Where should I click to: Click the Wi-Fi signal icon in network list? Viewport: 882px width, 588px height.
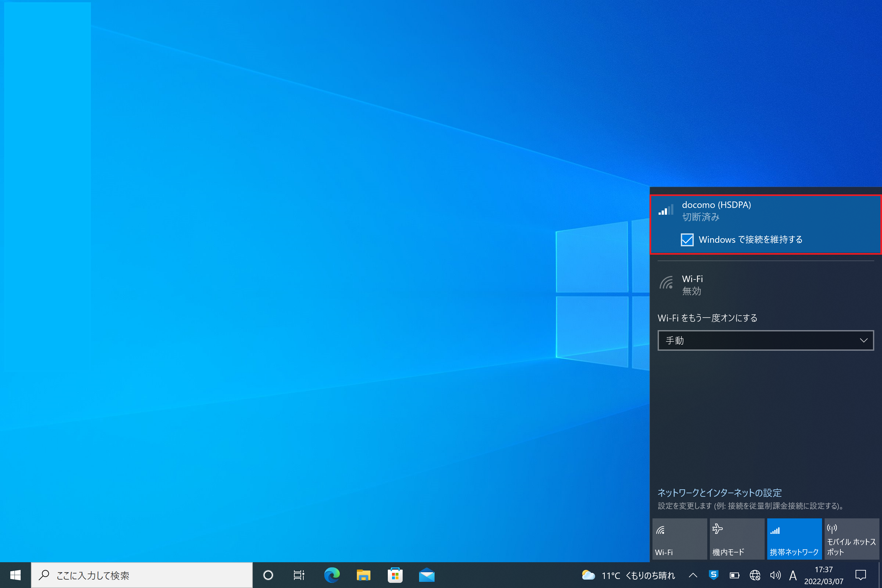click(x=666, y=283)
